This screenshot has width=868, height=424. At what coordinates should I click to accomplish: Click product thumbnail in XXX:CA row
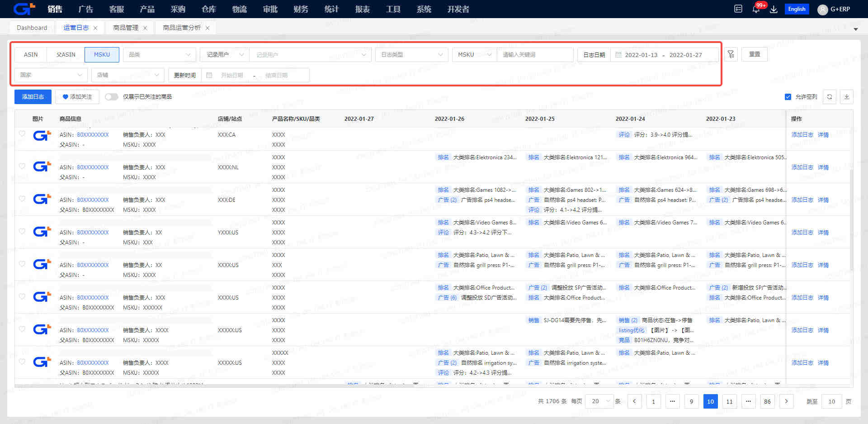click(x=42, y=135)
